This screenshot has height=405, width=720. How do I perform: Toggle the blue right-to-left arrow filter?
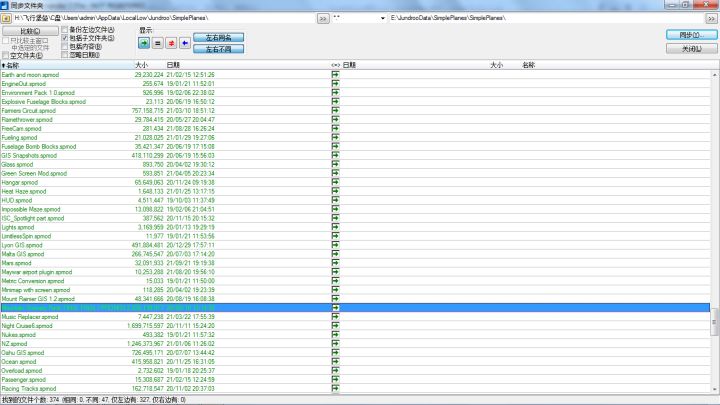185,43
